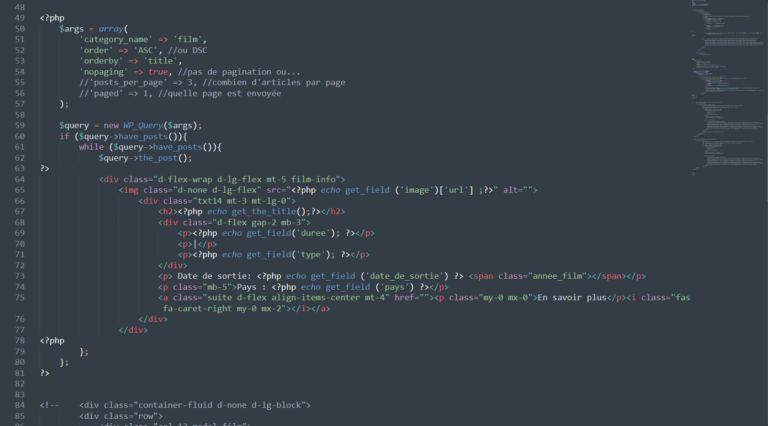Click the WP_Query class name

(x=143, y=126)
